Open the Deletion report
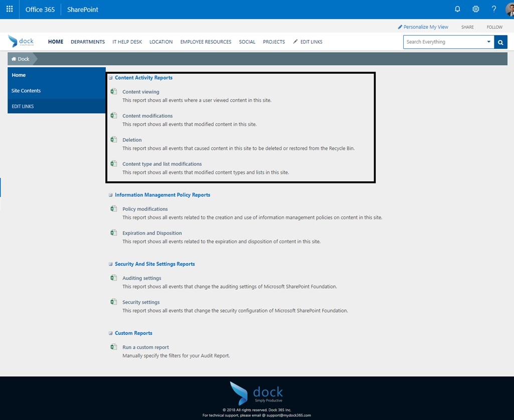This screenshot has width=514, height=420. pos(132,140)
